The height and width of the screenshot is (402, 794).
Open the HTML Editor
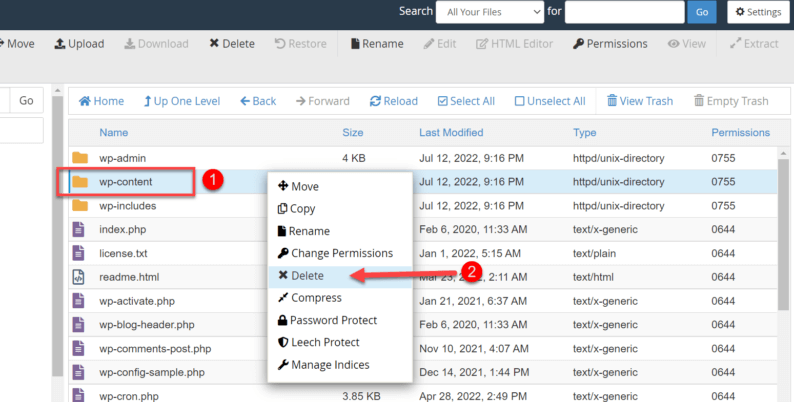click(514, 44)
